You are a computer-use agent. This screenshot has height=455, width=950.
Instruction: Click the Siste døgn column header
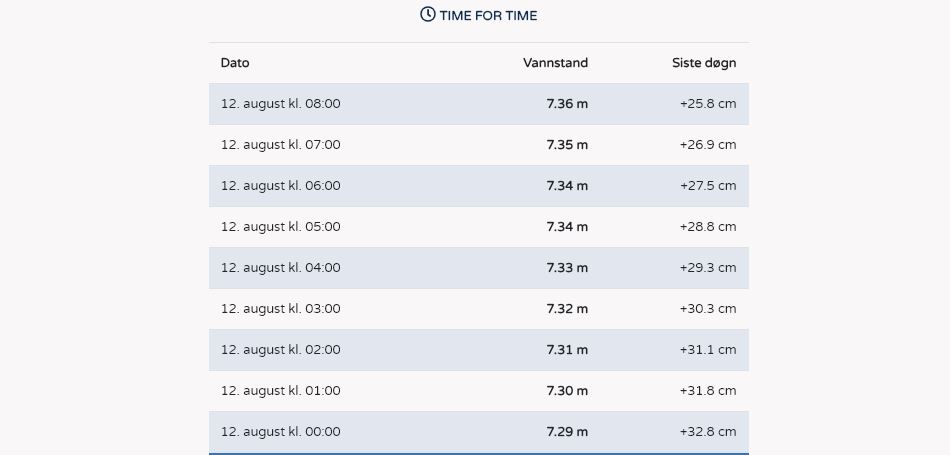(704, 63)
